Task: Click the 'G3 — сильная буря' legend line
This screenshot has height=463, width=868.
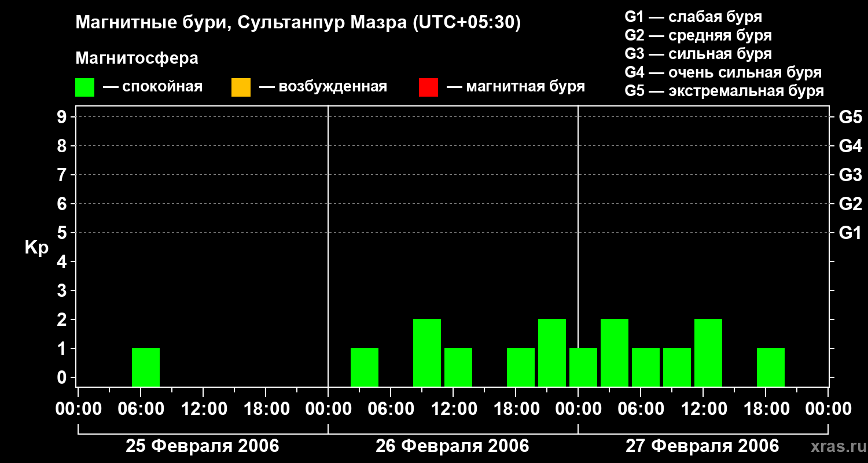Action: point(698,54)
